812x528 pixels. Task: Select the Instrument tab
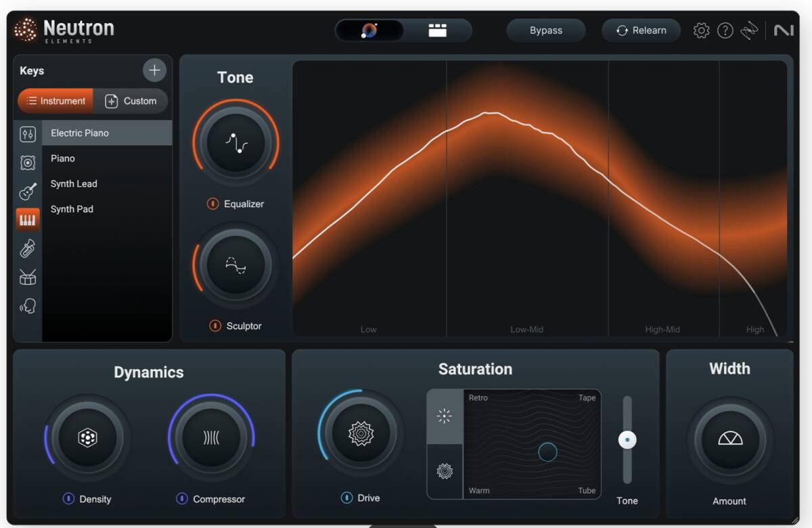click(55, 101)
